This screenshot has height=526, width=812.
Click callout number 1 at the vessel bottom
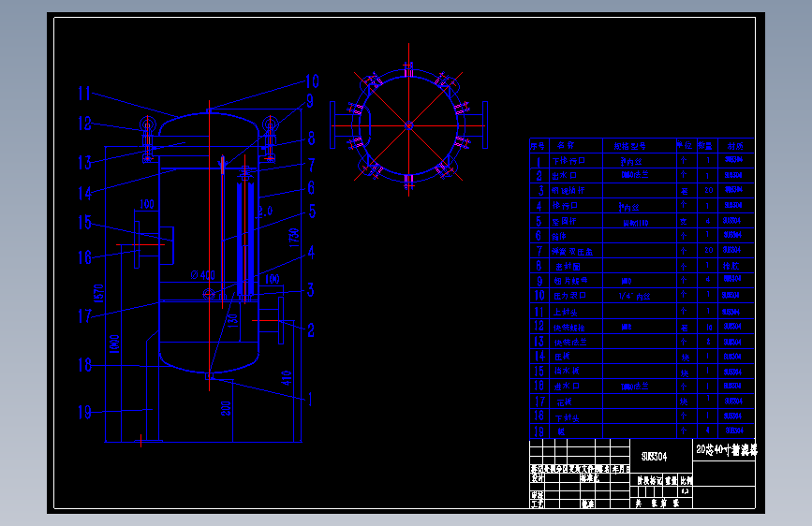310,399
